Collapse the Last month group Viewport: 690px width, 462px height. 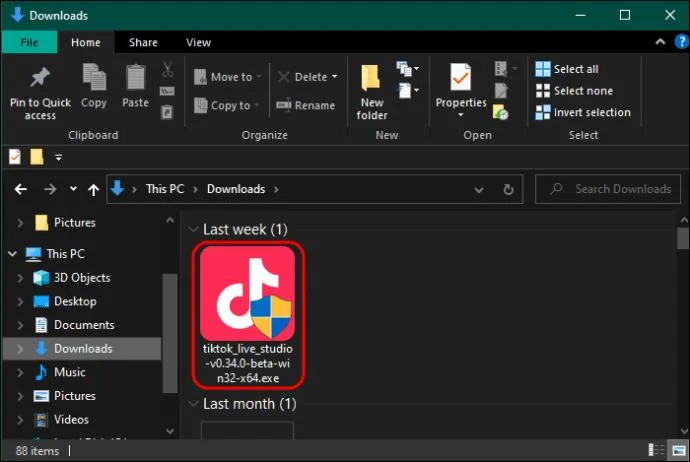coord(193,403)
